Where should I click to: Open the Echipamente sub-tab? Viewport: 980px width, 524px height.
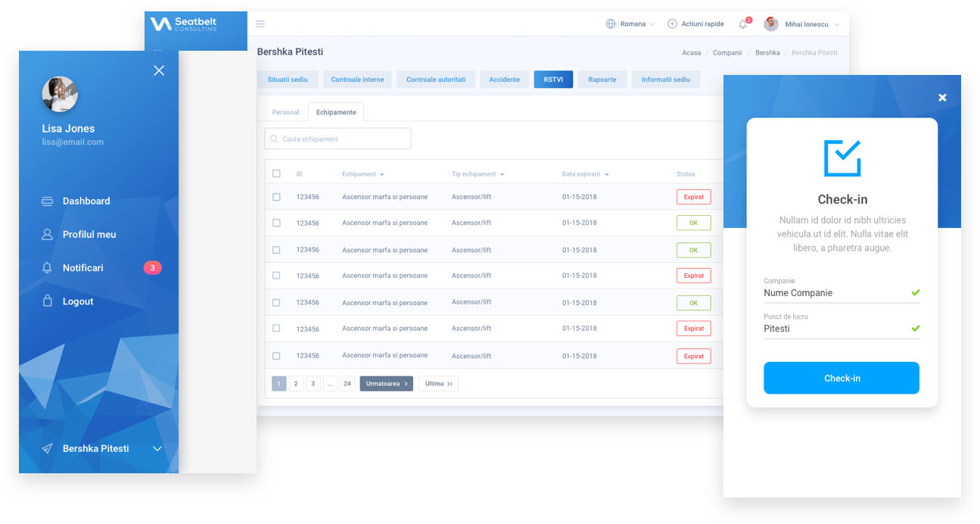click(336, 112)
